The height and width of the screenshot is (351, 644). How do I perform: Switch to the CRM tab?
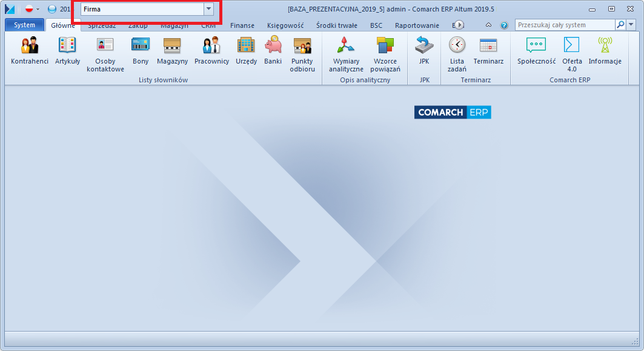pyautogui.click(x=208, y=25)
